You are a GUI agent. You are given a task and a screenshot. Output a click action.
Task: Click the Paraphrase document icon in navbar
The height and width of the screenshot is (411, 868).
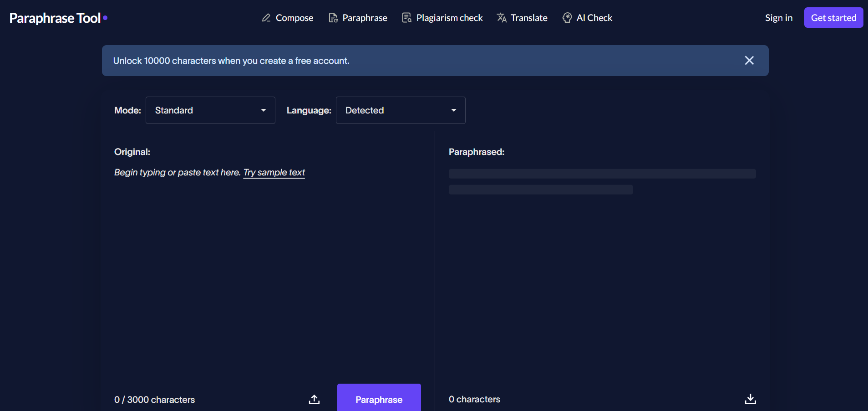[x=333, y=18]
